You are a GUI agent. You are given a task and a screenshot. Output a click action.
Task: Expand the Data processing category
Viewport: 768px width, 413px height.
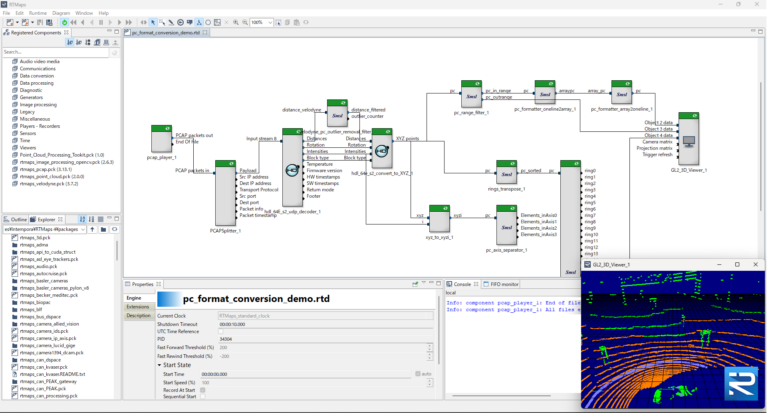point(36,83)
